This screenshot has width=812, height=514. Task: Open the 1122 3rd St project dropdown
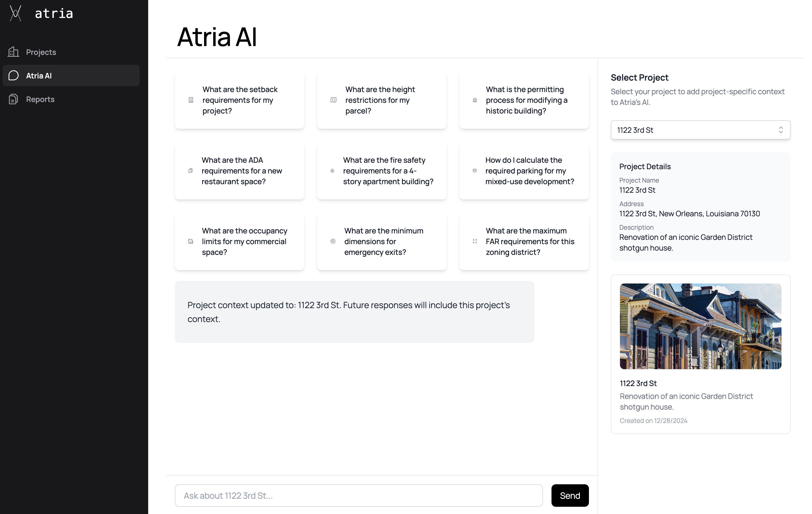(695, 130)
